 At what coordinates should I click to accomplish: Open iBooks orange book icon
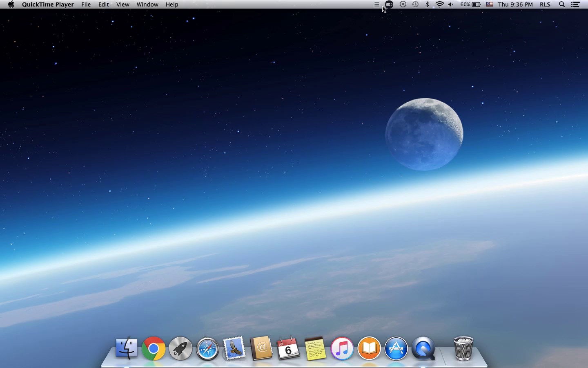click(369, 348)
